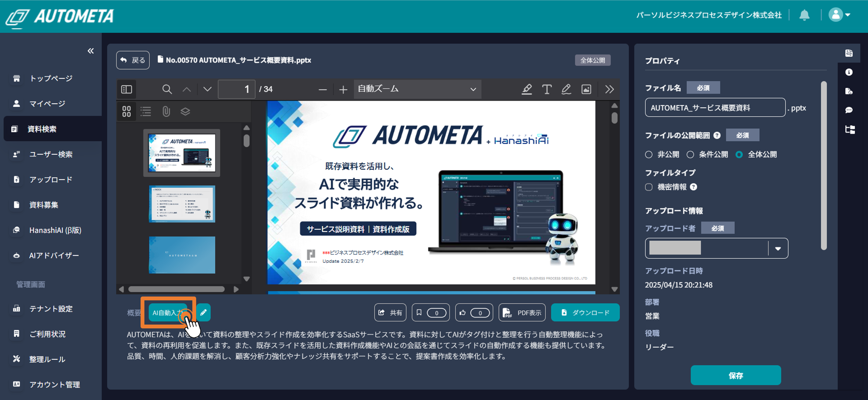Toggle the PDF viewer sidebar
Viewport: 868px width, 400px height.
click(126, 89)
